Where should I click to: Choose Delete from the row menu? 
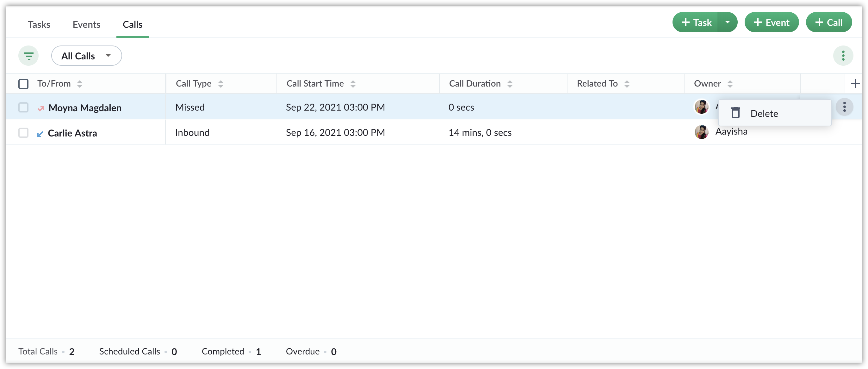(x=774, y=113)
